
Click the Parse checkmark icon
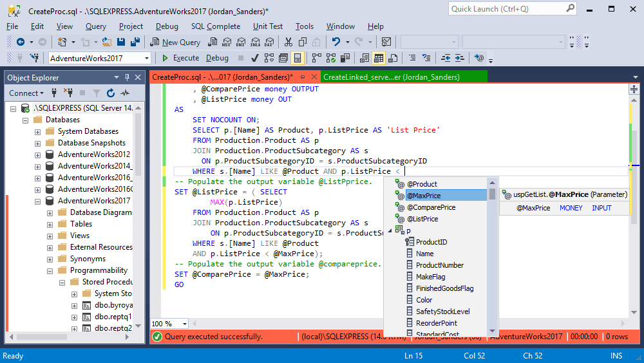coord(254,58)
